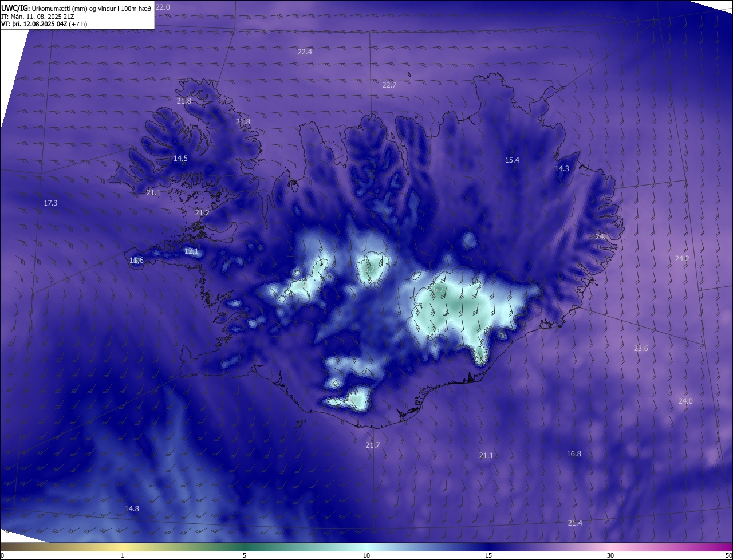Click the 16.8 value label
The image size is (733, 560).
pyautogui.click(x=574, y=453)
